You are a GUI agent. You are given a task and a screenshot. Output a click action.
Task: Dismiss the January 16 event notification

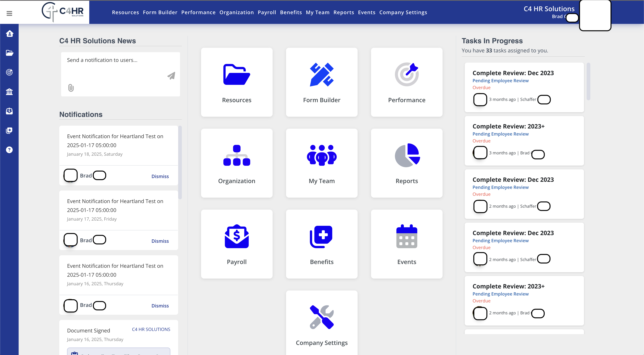(160, 305)
